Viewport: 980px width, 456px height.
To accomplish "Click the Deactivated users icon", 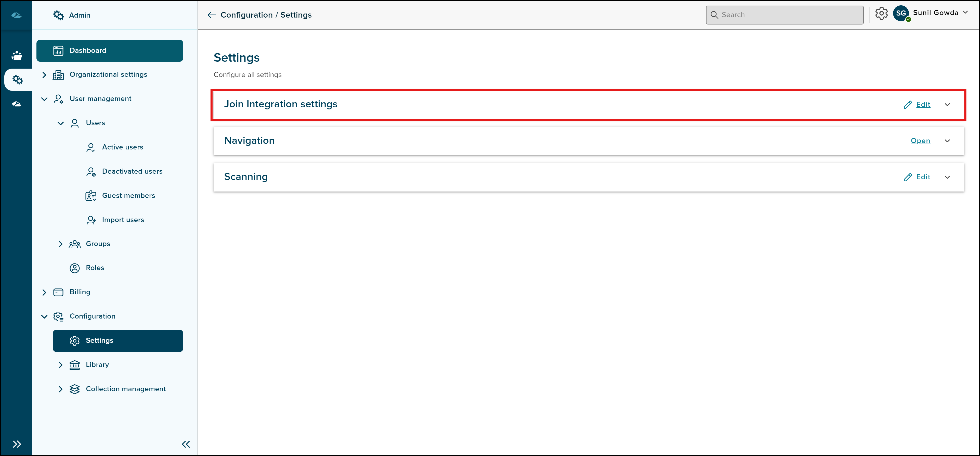I will click(90, 171).
